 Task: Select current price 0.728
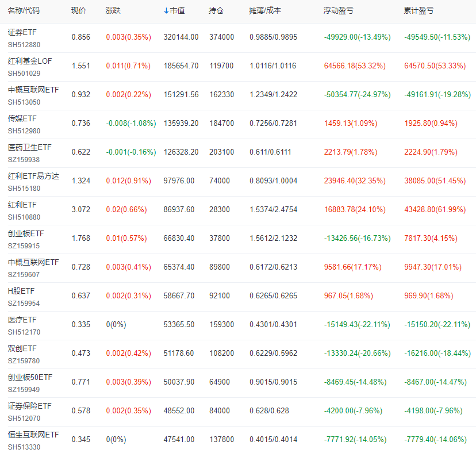(x=81, y=267)
